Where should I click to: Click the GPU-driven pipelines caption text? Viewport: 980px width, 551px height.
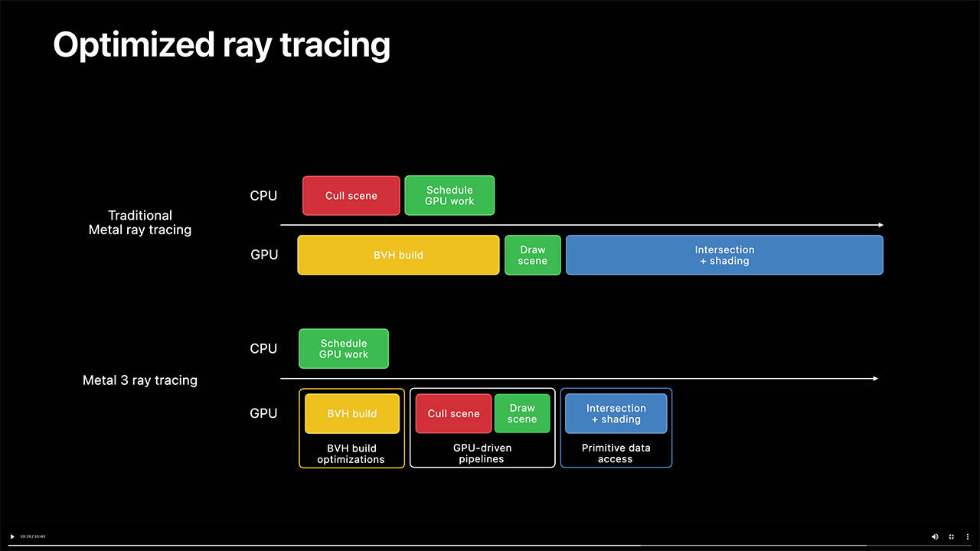(x=482, y=454)
